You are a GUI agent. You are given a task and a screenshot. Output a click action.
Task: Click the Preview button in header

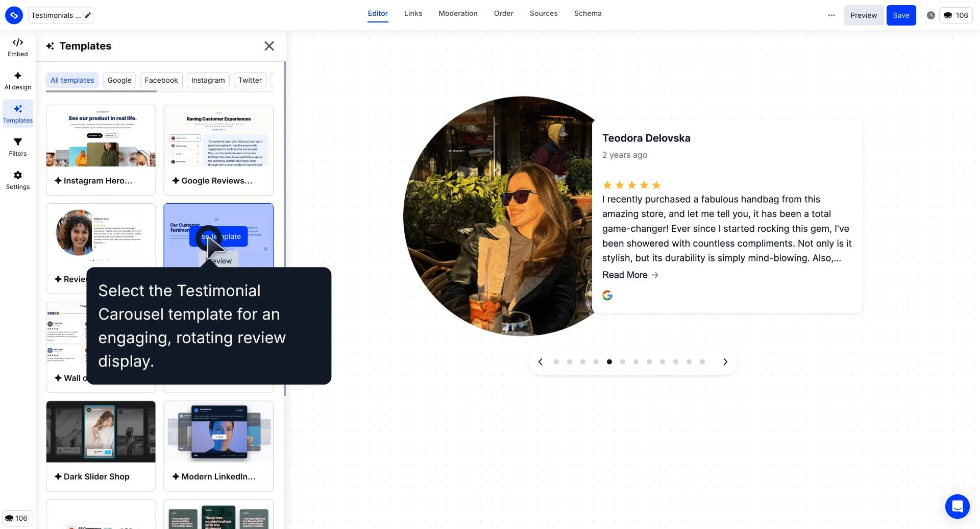coord(864,15)
